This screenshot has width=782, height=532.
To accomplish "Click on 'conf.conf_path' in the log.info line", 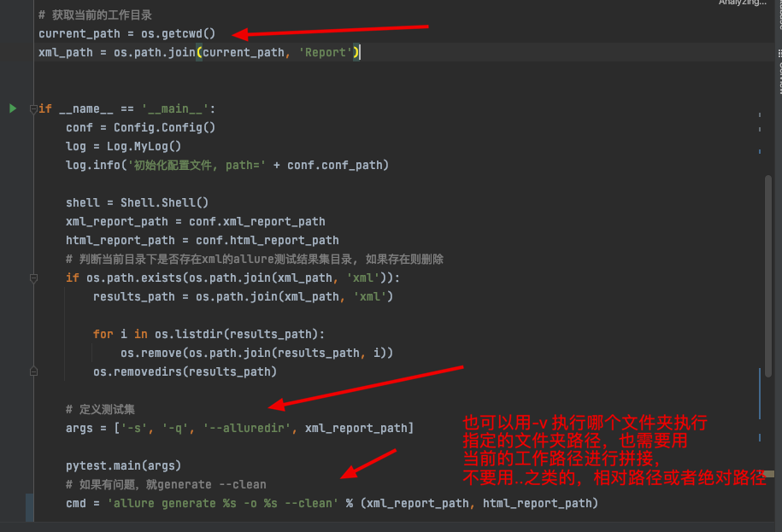I will [x=334, y=165].
